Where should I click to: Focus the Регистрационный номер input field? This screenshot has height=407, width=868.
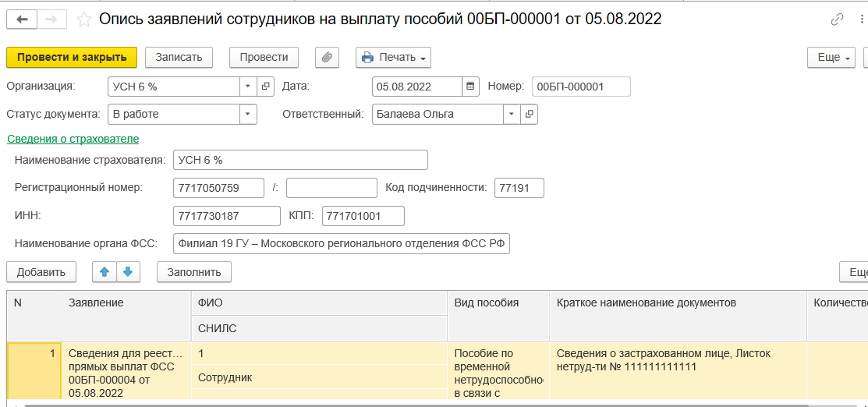218,188
